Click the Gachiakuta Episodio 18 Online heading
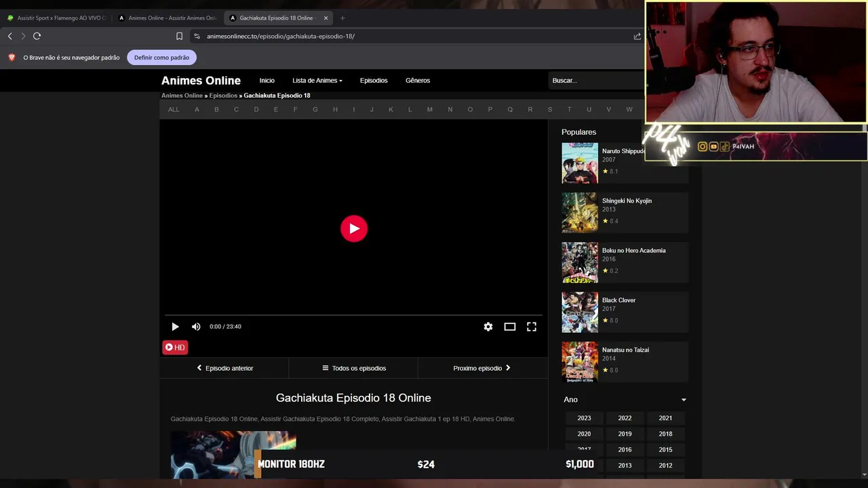Image resolution: width=868 pixels, height=488 pixels. pos(353,398)
